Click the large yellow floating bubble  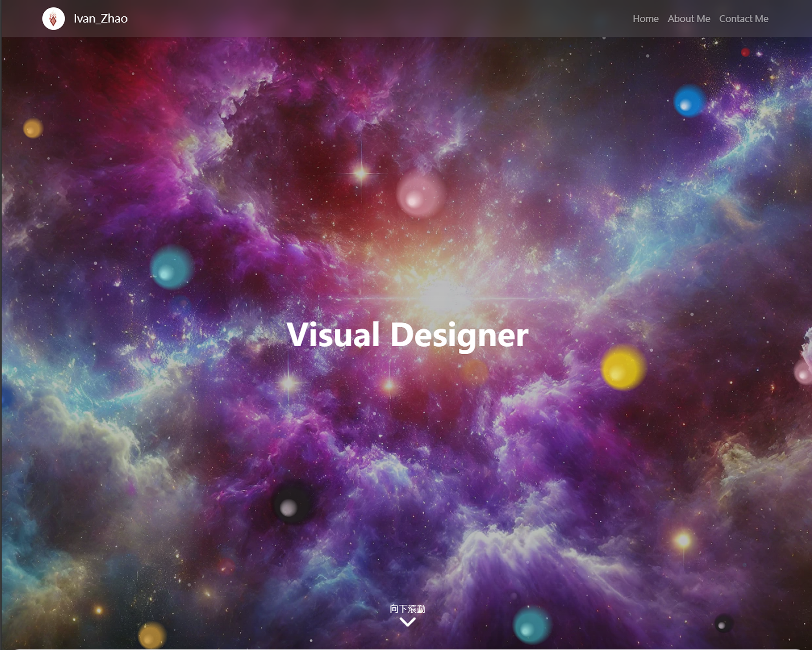tap(623, 368)
